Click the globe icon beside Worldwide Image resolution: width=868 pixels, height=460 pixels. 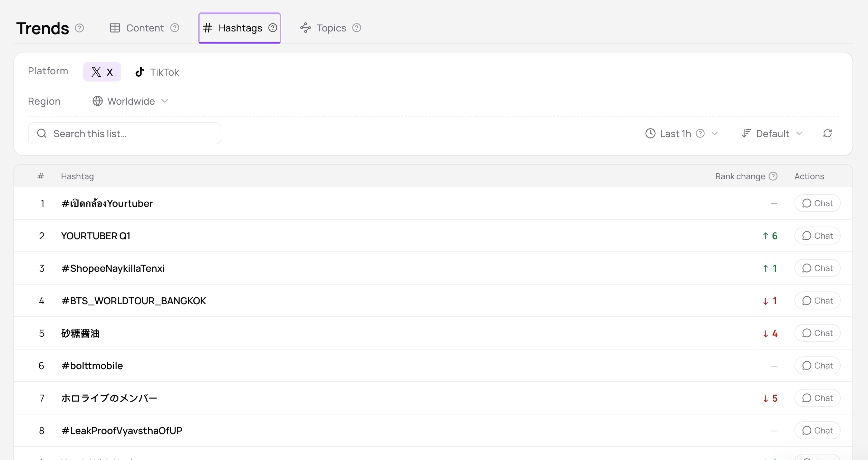pos(98,101)
